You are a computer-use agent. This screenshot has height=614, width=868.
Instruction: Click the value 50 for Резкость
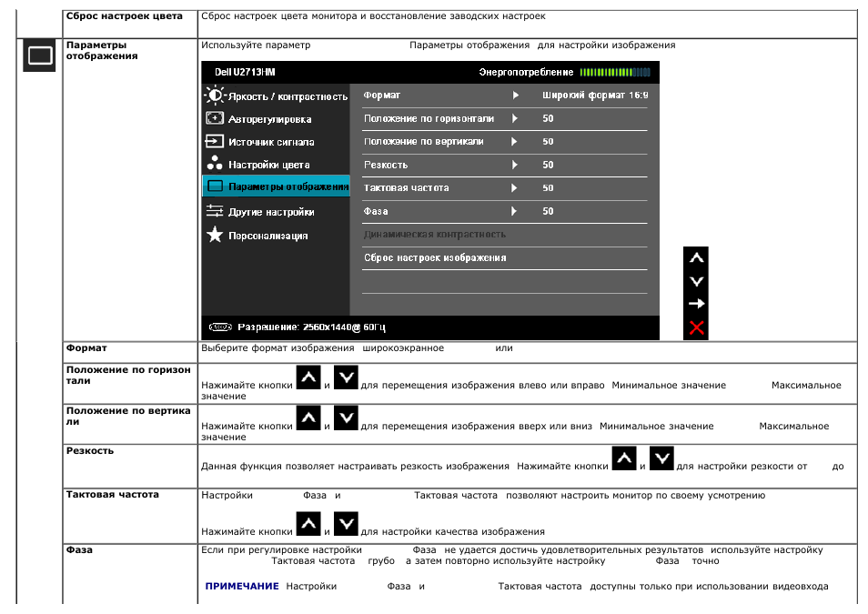(548, 165)
